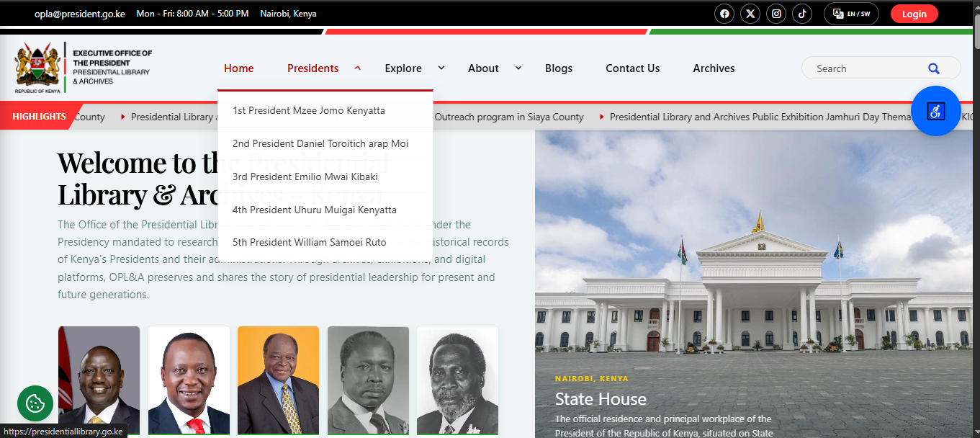Open the portrait with the orange background
Screen dimensions: 980x438
point(278,380)
